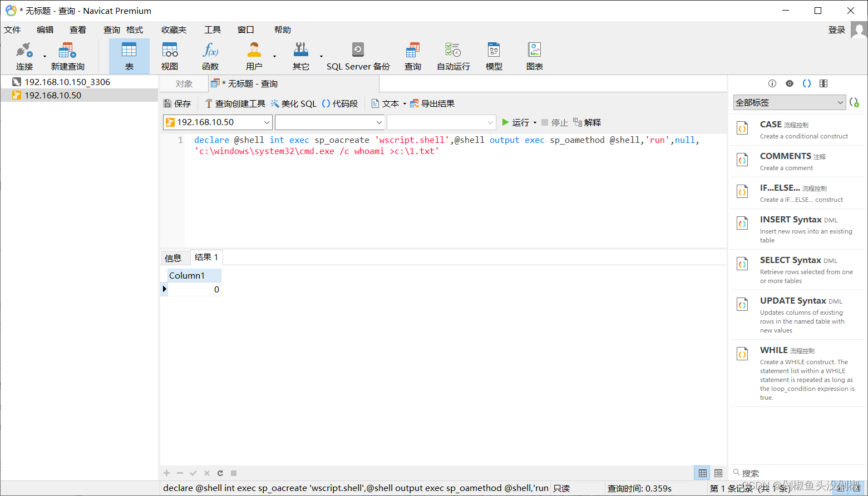Click Beautify SQL (美化 SQL)
The image size is (868, 496).
(x=294, y=103)
